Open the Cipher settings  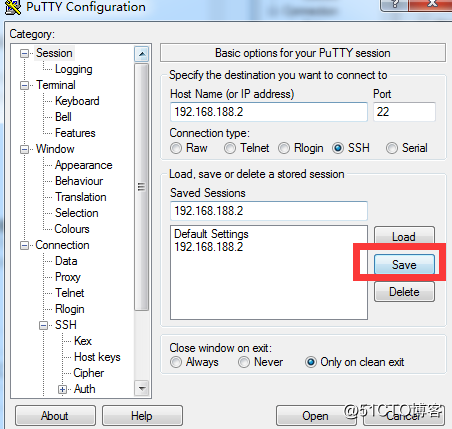pyautogui.click(x=89, y=373)
